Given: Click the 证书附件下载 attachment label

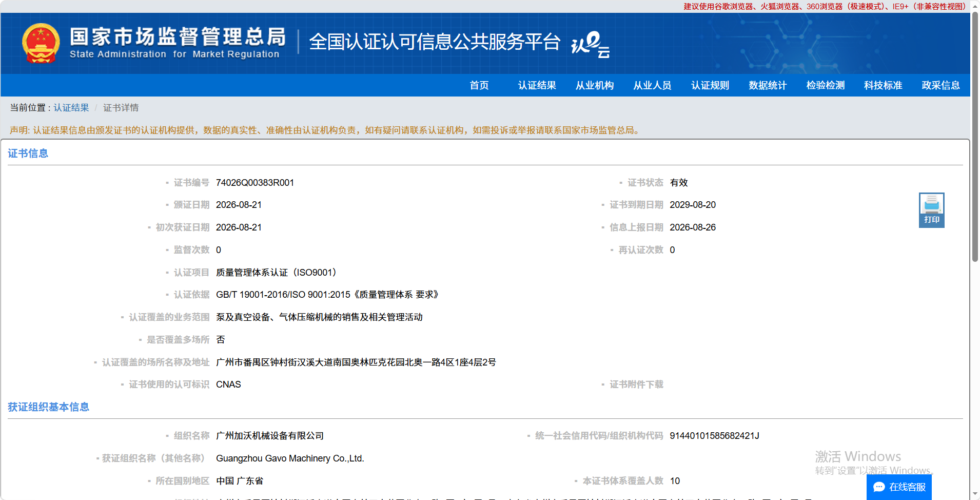Looking at the screenshot, I should tap(636, 384).
